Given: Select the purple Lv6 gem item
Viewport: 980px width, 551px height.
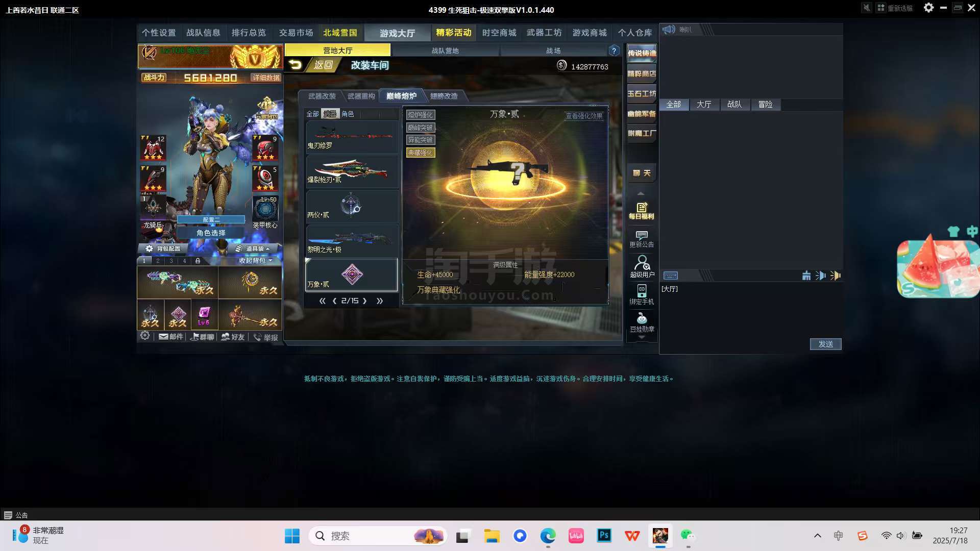Looking at the screenshot, I should pos(204,314).
